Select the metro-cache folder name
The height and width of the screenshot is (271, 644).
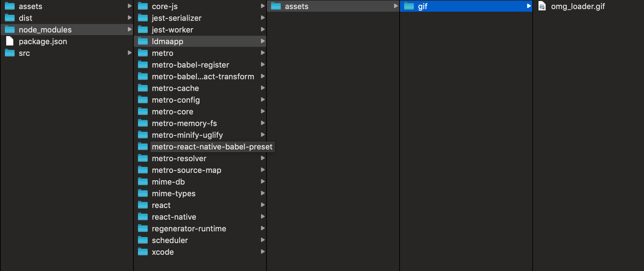pyautogui.click(x=175, y=88)
